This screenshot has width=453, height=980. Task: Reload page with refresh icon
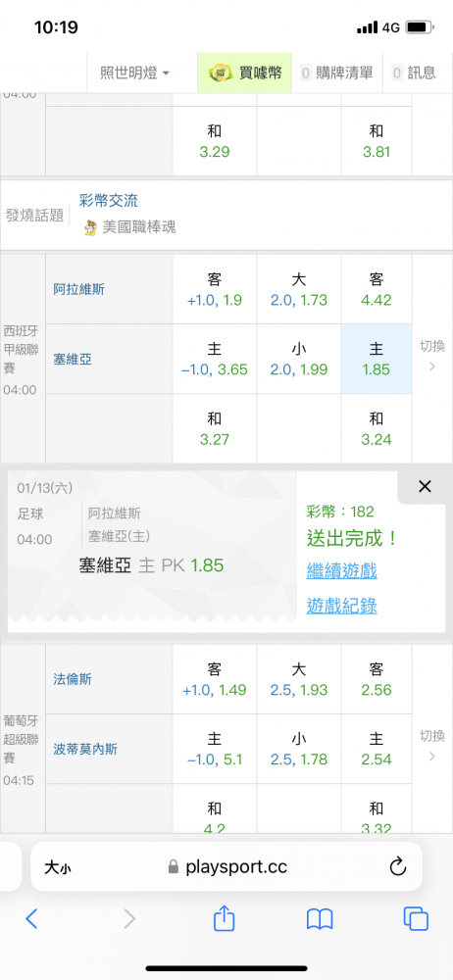pos(397,866)
